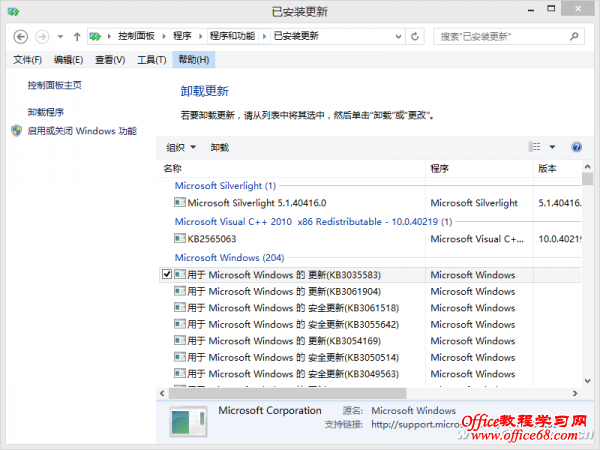Expand the arrow after 控制面板 breadcrumb
This screenshot has height=450, width=600.
click(164, 36)
